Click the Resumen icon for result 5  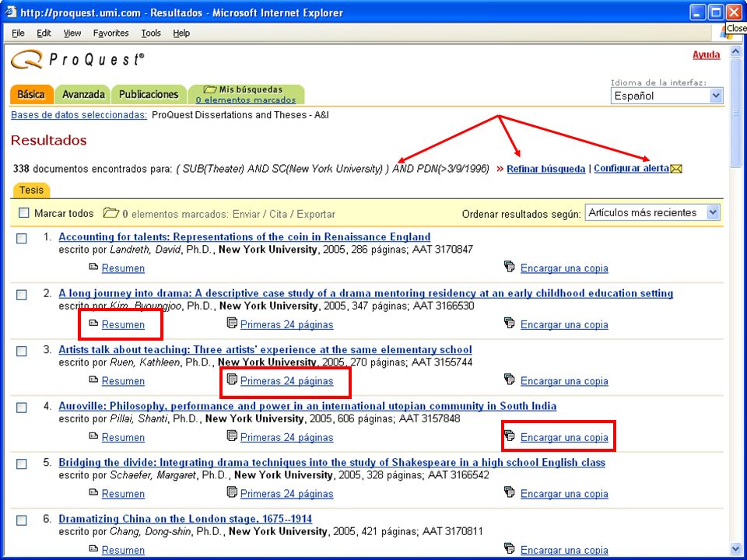pos(93,493)
